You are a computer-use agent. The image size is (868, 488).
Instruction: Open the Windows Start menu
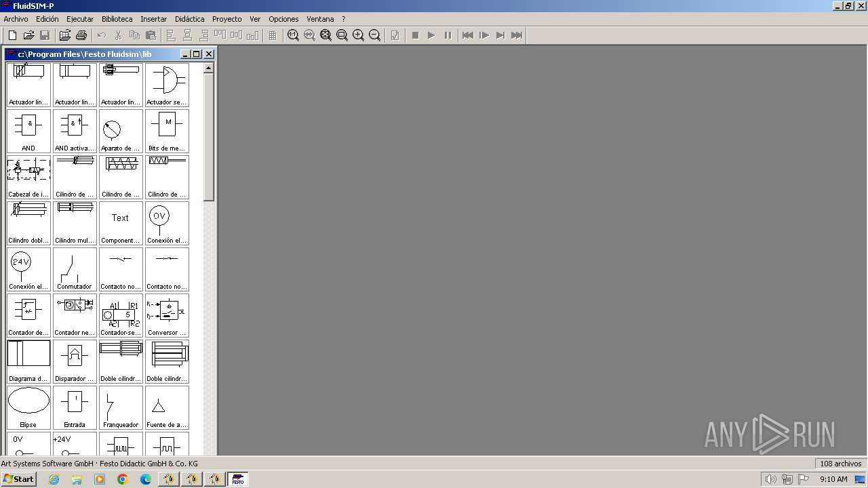click(18, 479)
